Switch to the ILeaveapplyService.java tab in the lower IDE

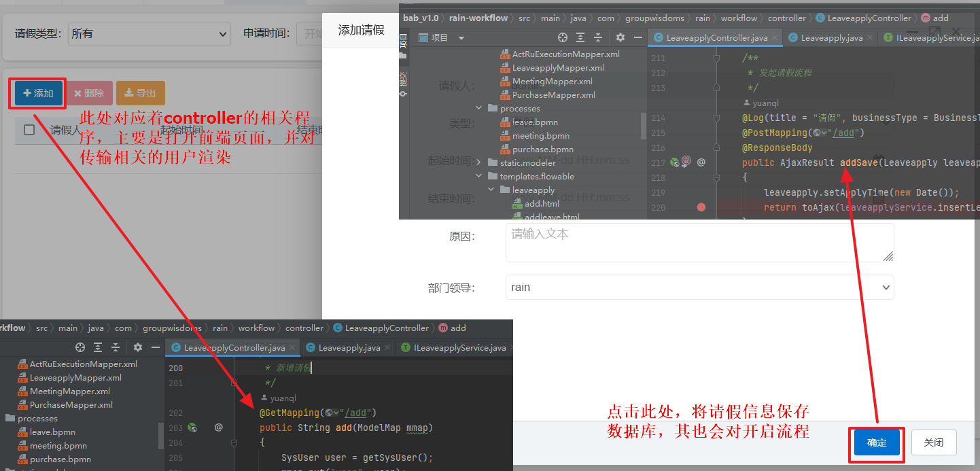point(453,347)
